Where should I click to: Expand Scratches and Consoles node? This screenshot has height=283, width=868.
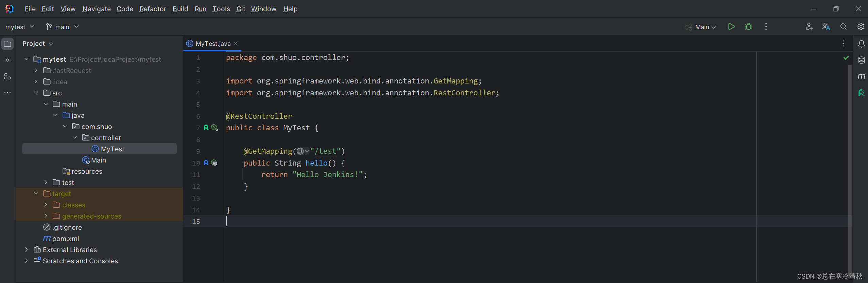tap(27, 261)
